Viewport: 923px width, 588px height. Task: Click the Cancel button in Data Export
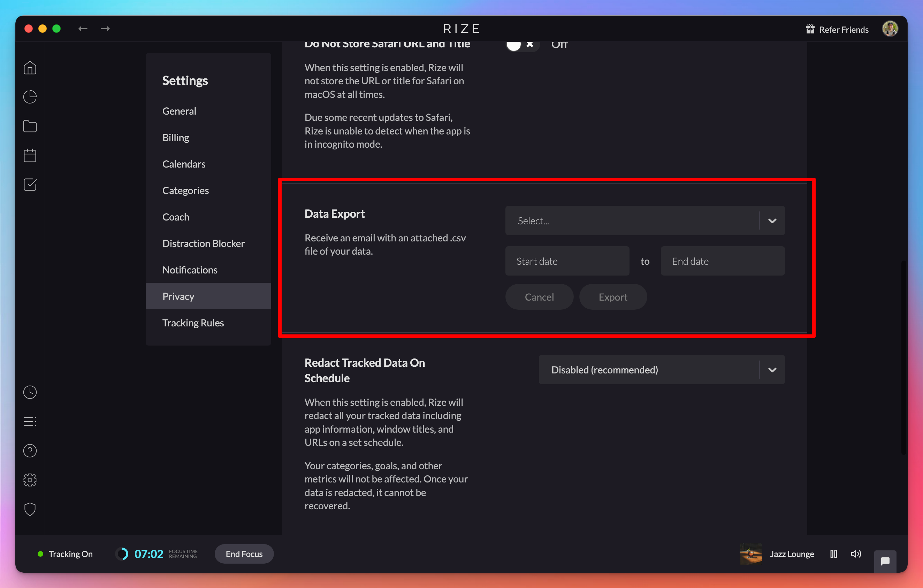coord(539,297)
